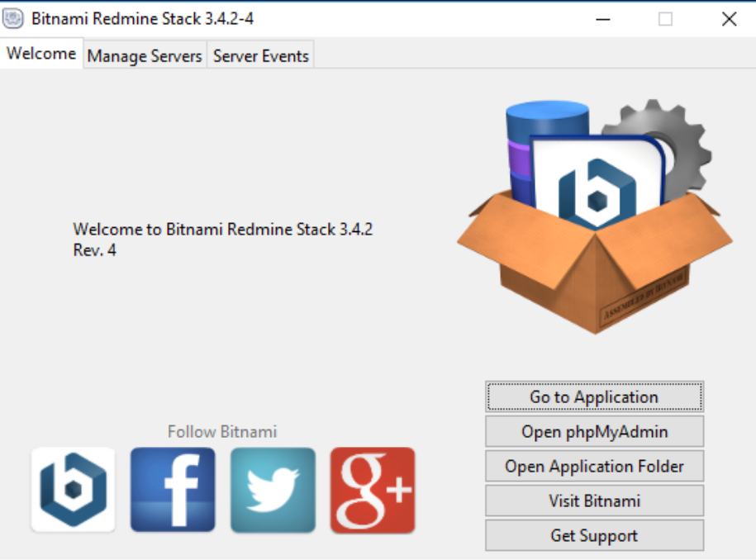Maximize the application window
Viewport: 756px width, 560px height.
(665, 18)
